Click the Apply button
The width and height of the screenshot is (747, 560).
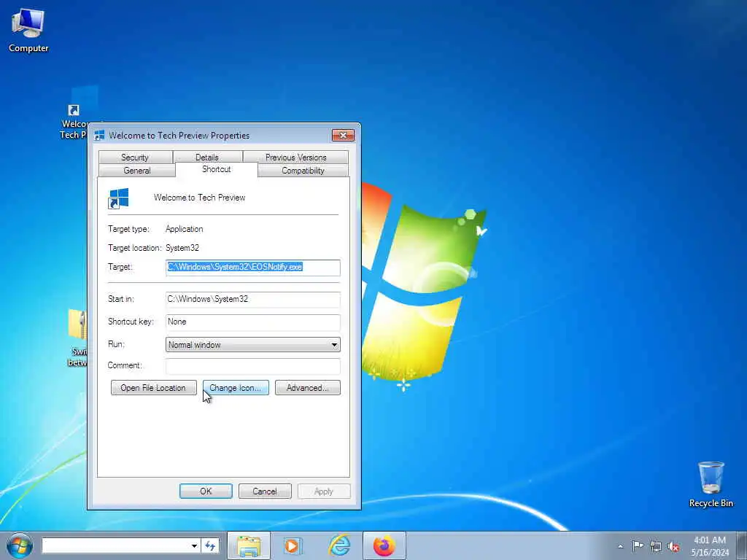click(x=323, y=491)
